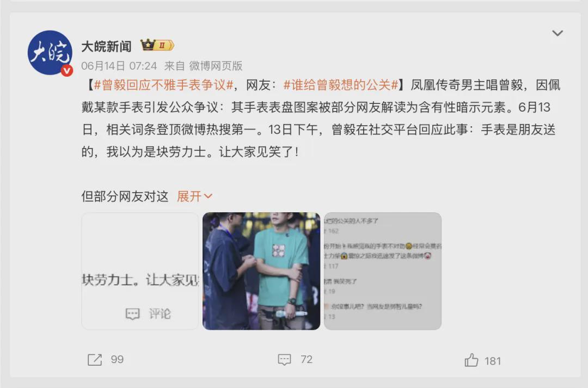Click the 大皖新闻 round avatar
The width and height of the screenshot is (588, 388).
pos(50,52)
